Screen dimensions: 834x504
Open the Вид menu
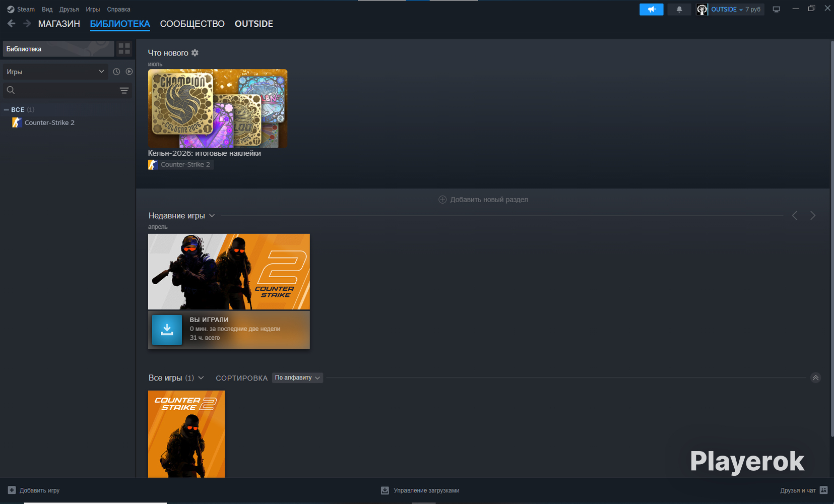point(47,9)
